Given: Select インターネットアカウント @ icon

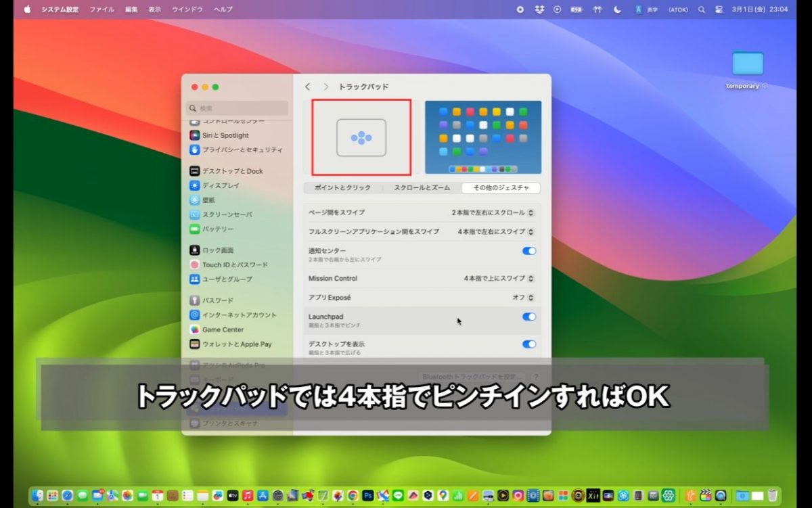Looking at the screenshot, I should coord(195,315).
